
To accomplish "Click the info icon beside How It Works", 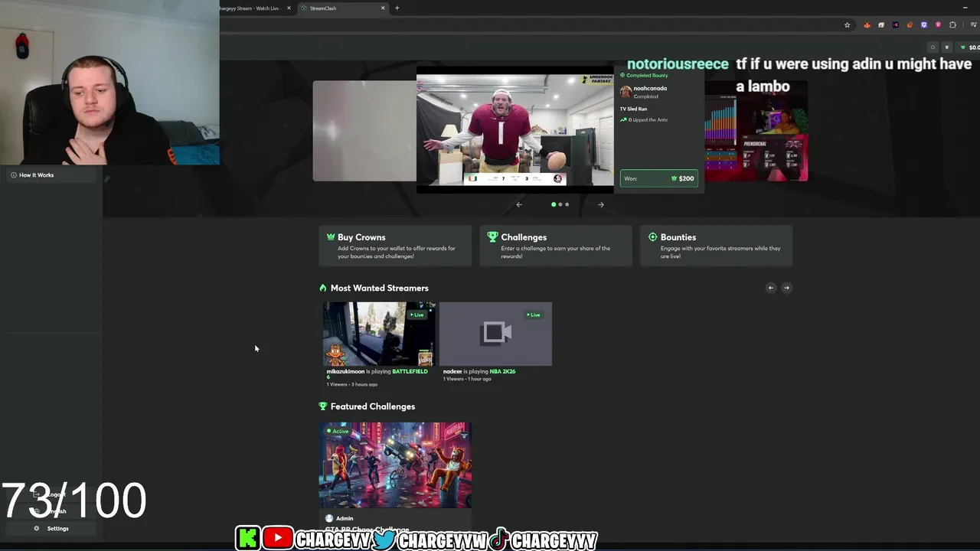I will click(14, 175).
